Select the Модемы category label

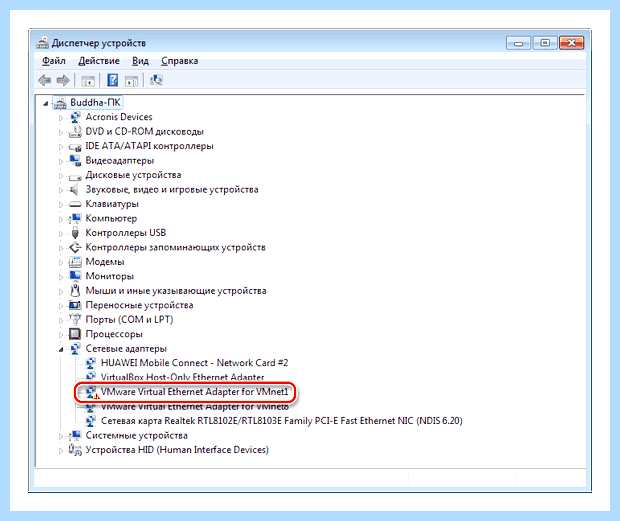click(x=105, y=262)
